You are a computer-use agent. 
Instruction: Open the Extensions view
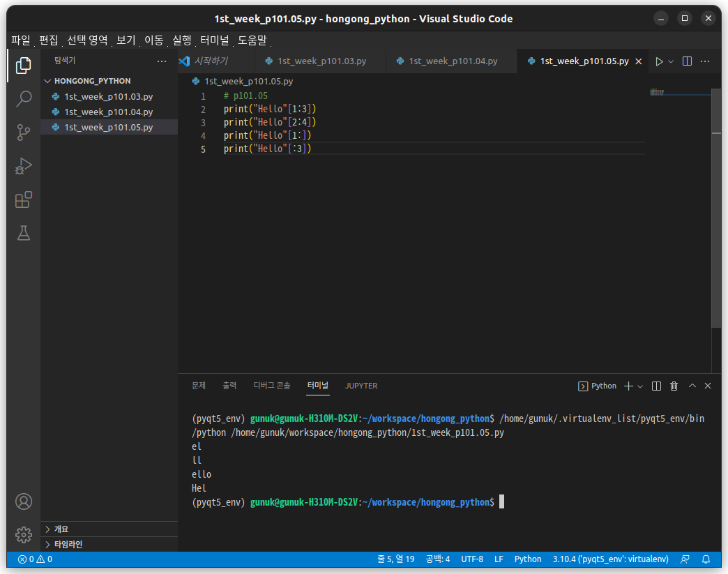23,199
